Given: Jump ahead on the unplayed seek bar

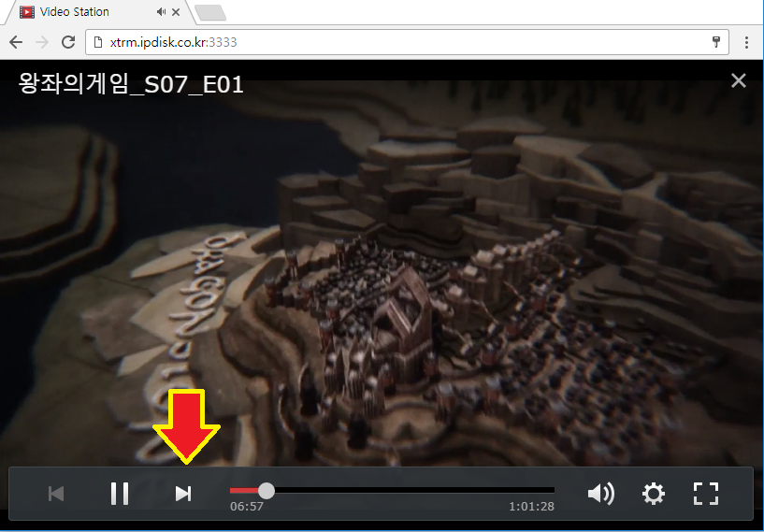Looking at the screenshot, I should [x=414, y=491].
